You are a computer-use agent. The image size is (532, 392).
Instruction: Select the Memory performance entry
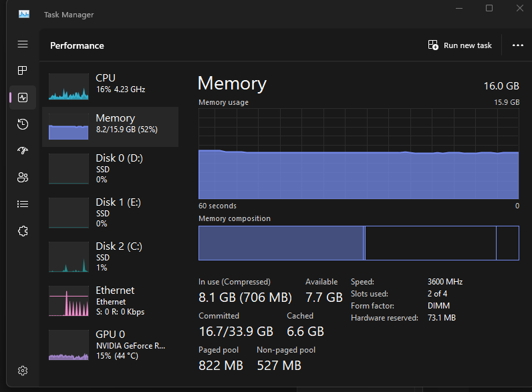point(110,126)
